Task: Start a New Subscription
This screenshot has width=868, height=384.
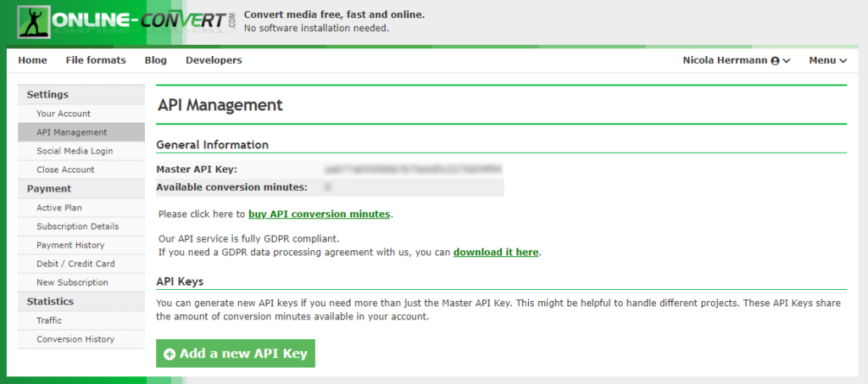Action: [81, 283]
